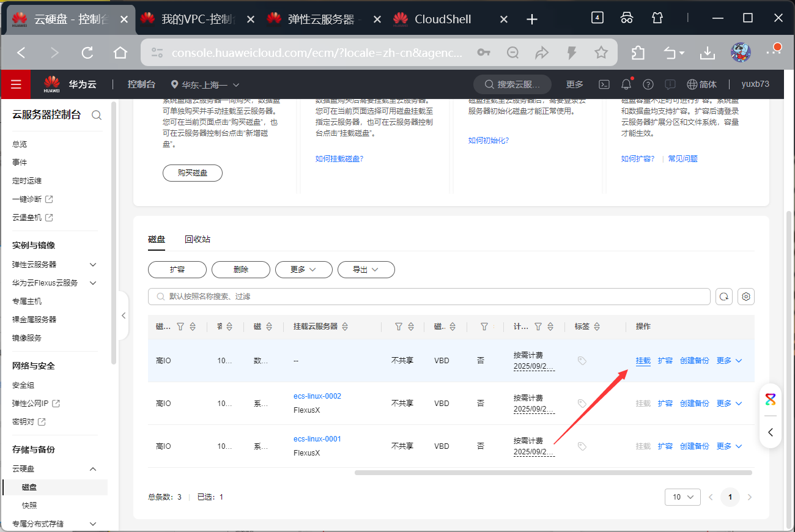This screenshot has width=795, height=532.
Task: Select the 磁盘 tab
Action: (157, 239)
